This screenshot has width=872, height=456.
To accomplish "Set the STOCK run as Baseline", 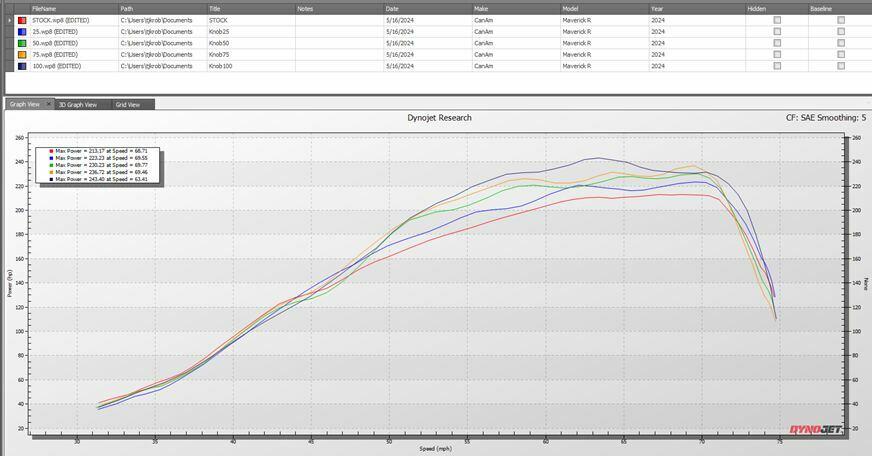I will click(841, 20).
